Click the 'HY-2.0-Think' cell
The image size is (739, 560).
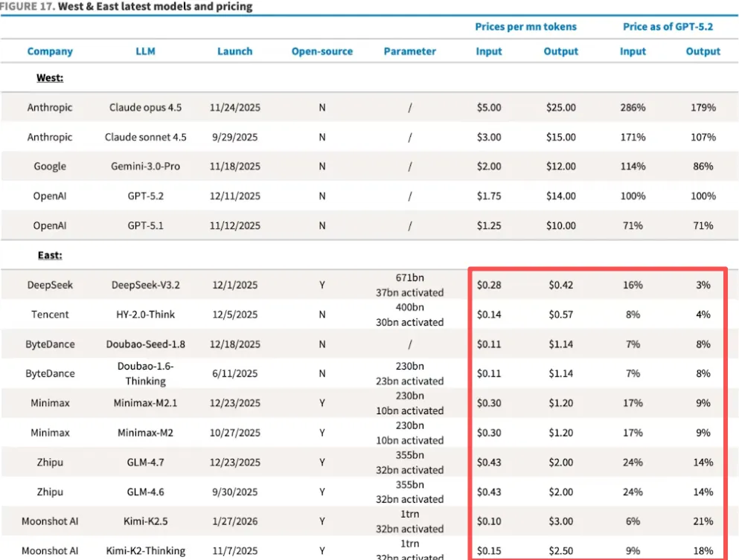[x=145, y=315]
